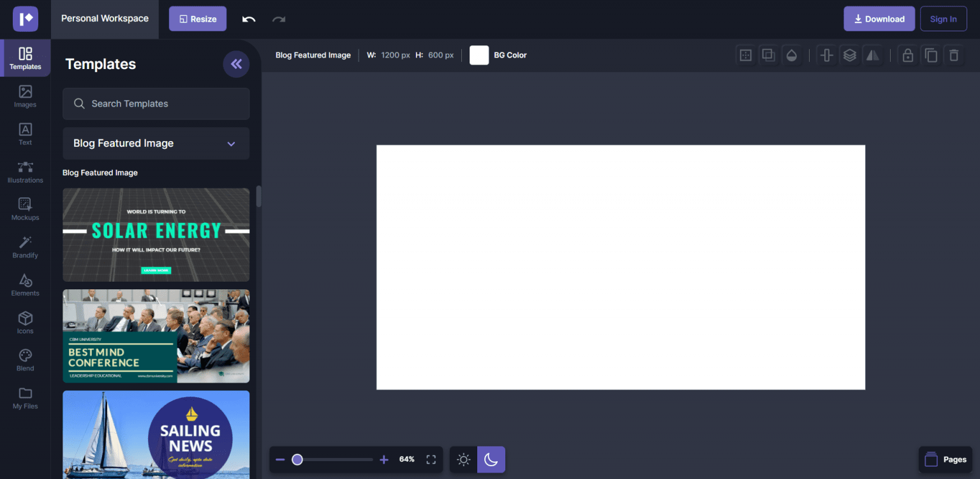Click the Resize button
This screenshot has width=980, height=479.
point(198,19)
